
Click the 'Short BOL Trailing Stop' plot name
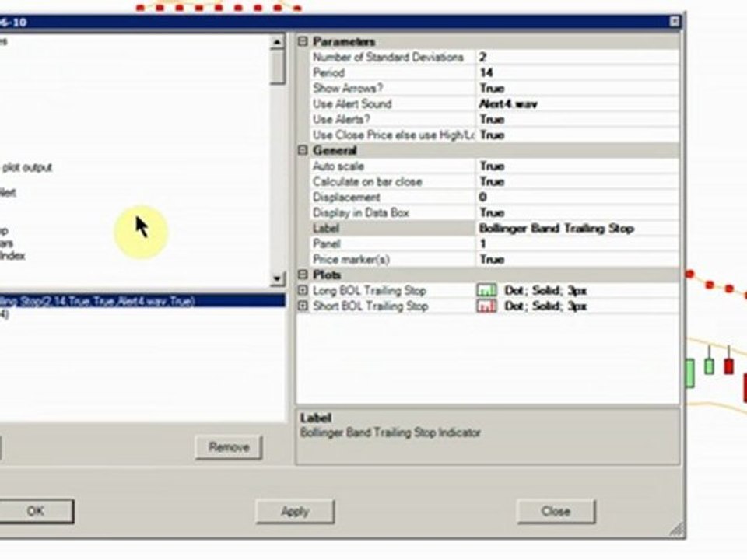(x=370, y=306)
